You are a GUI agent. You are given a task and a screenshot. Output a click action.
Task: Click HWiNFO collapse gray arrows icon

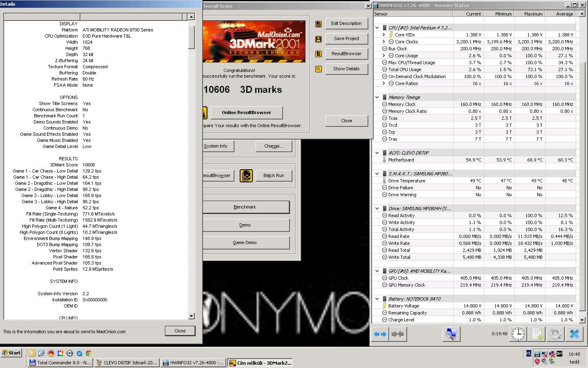click(x=397, y=334)
